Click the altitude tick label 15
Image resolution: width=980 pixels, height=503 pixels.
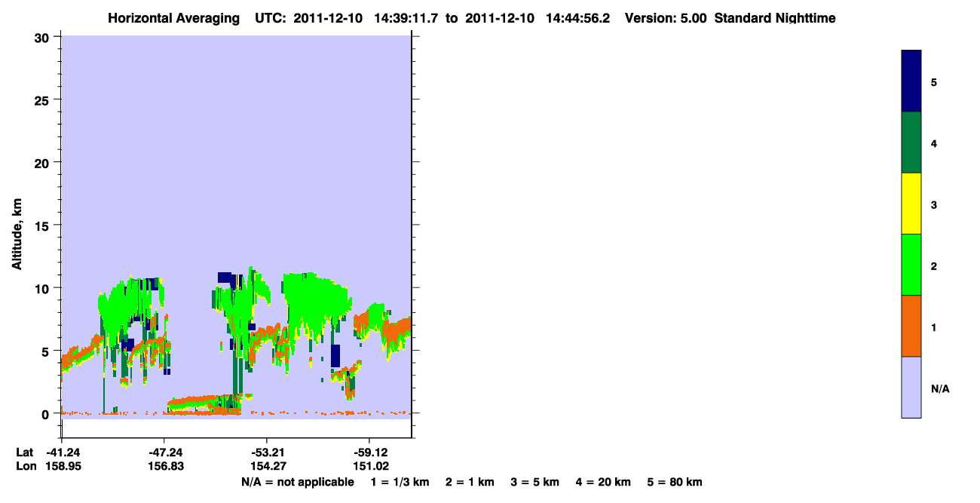pos(43,225)
